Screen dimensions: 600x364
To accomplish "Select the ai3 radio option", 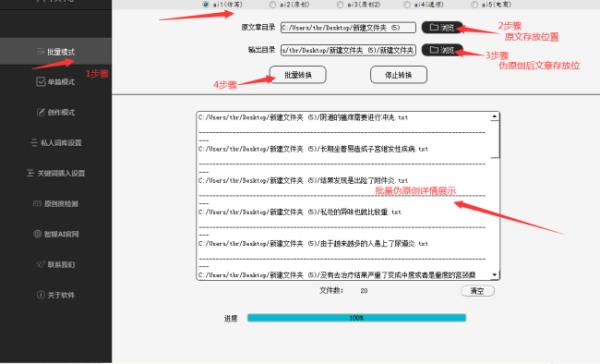I will coord(340,5).
